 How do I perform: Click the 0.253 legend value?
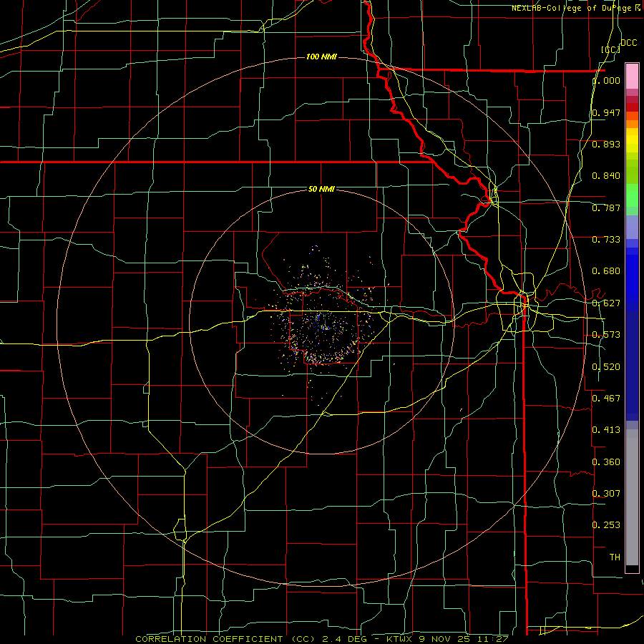[x=606, y=525]
